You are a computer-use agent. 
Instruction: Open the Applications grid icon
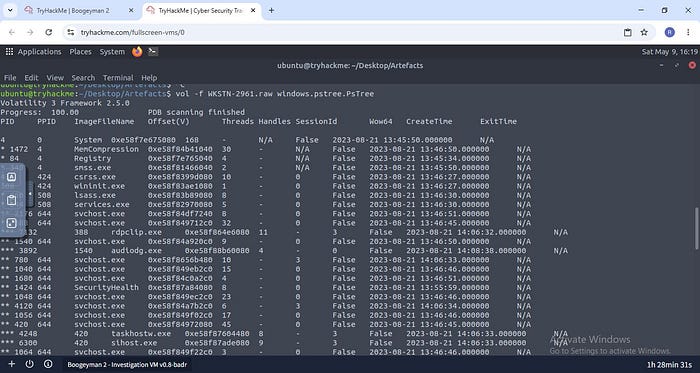click(9, 52)
